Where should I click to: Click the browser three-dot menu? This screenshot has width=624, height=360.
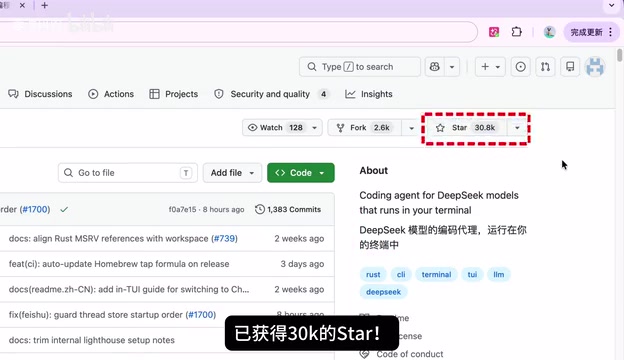tap(610, 32)
